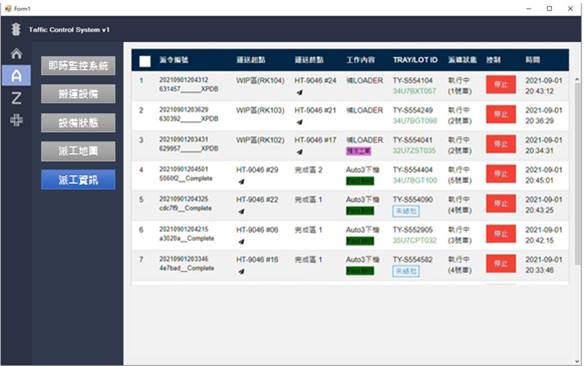Click green status bar in row 5
The image size is (584, 366).
coord(360,211)
